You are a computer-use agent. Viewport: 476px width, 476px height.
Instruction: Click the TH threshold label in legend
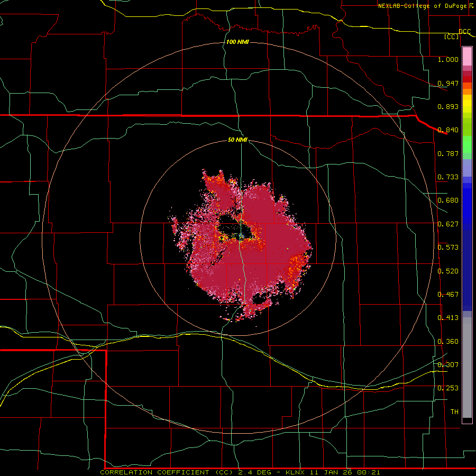pyautogui.click(x=454, y=412)
